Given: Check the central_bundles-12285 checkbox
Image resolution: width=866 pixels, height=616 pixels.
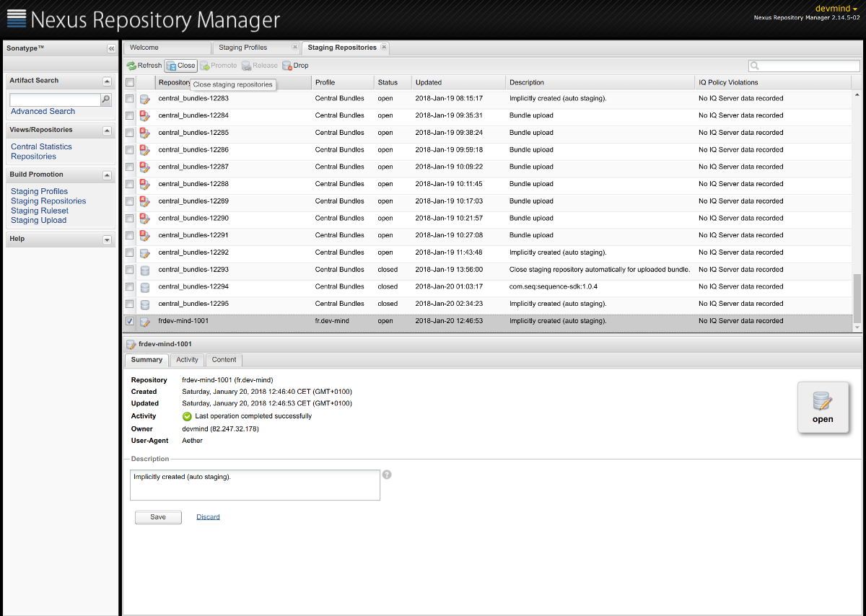Looking at the screenshot, I should click(130, 133).
